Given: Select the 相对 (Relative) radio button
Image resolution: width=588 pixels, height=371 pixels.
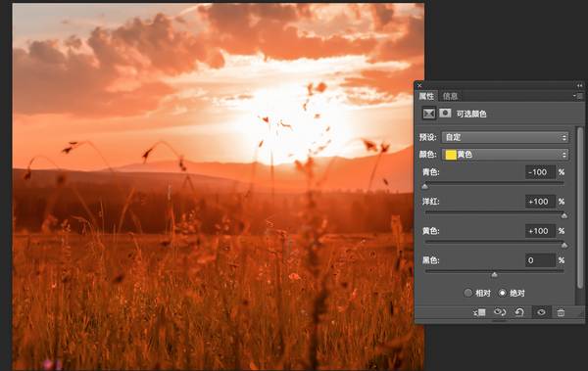Looking at the screenshot, I should pos(468,293).
